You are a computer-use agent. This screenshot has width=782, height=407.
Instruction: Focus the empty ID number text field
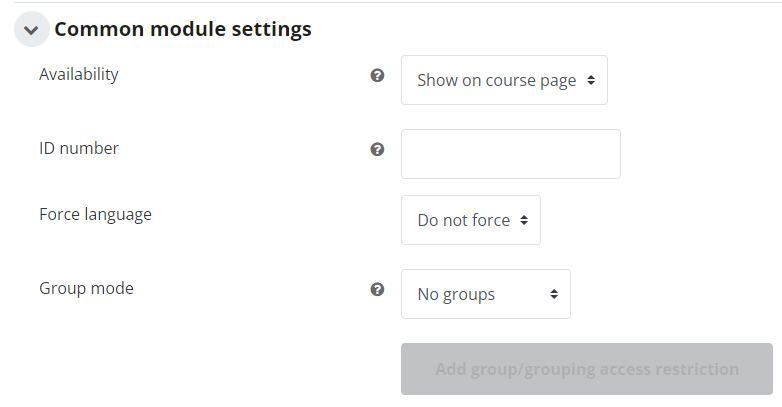(x=511, y=154)
